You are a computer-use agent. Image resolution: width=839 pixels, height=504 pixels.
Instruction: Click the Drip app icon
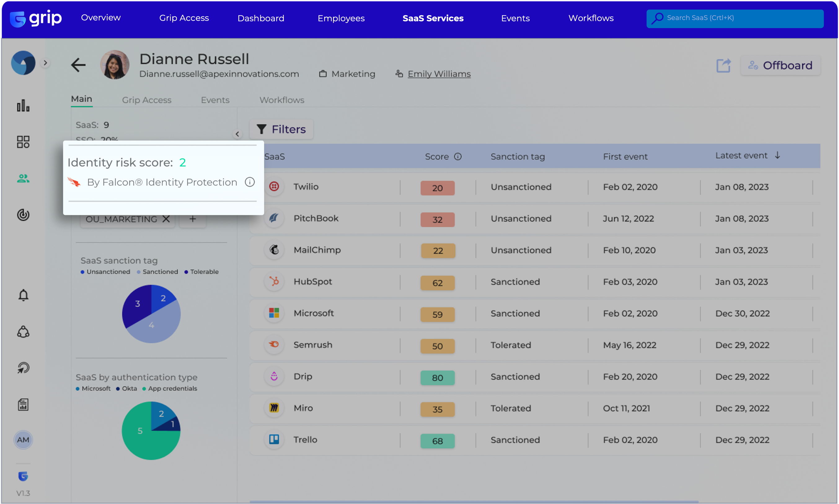pos(274,376)
